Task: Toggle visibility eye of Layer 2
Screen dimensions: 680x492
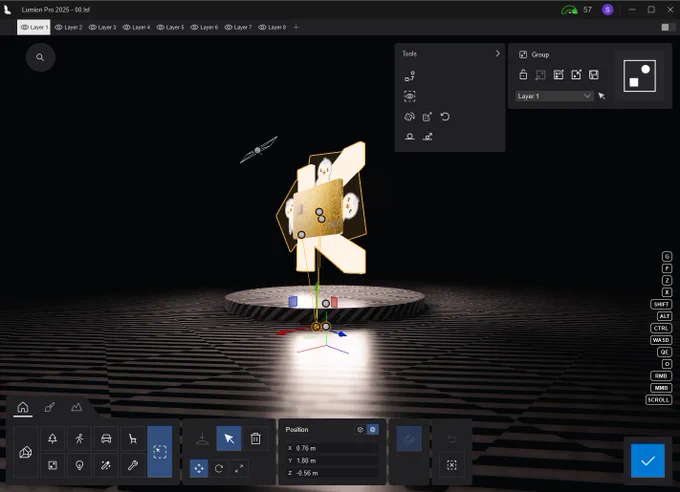Action: tap(59, 27)
